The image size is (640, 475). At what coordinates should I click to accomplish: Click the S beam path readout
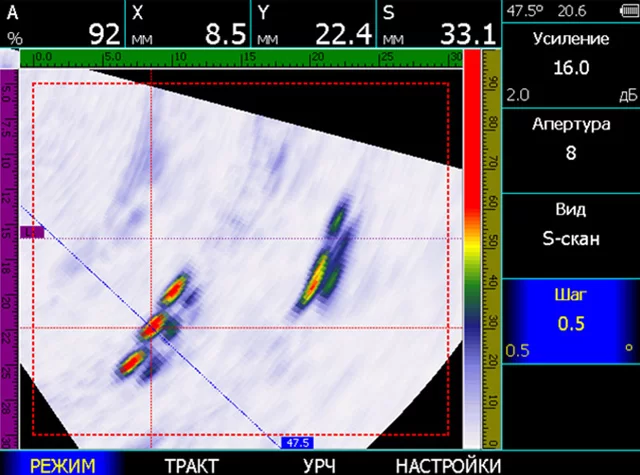click(x=438, y=25)
